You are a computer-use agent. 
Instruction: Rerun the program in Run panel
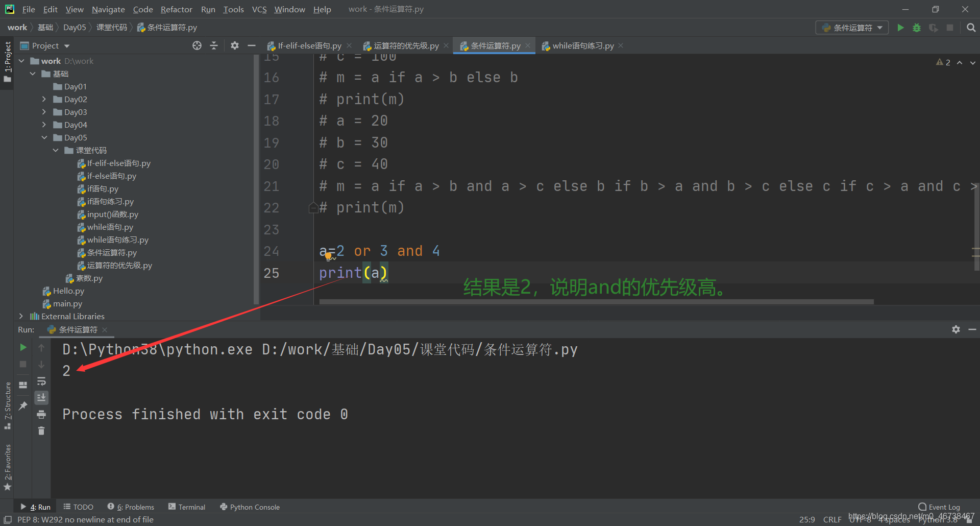pos(23,347)
